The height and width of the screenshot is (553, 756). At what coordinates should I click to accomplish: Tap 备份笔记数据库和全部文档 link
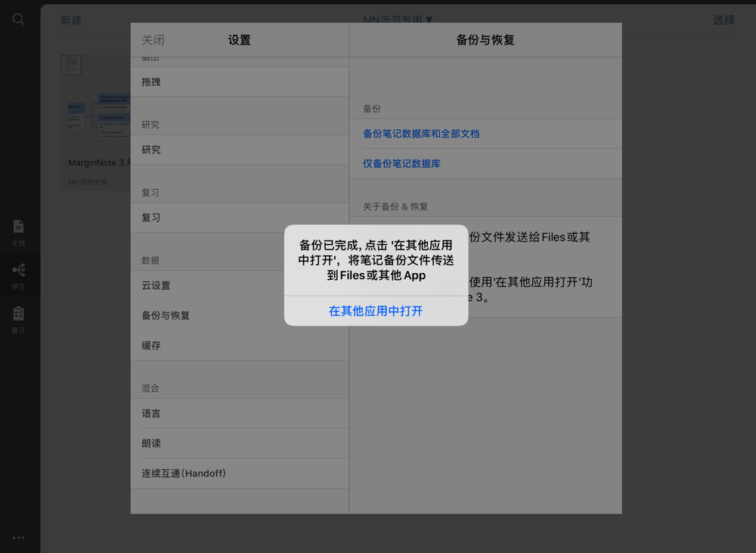421,134
